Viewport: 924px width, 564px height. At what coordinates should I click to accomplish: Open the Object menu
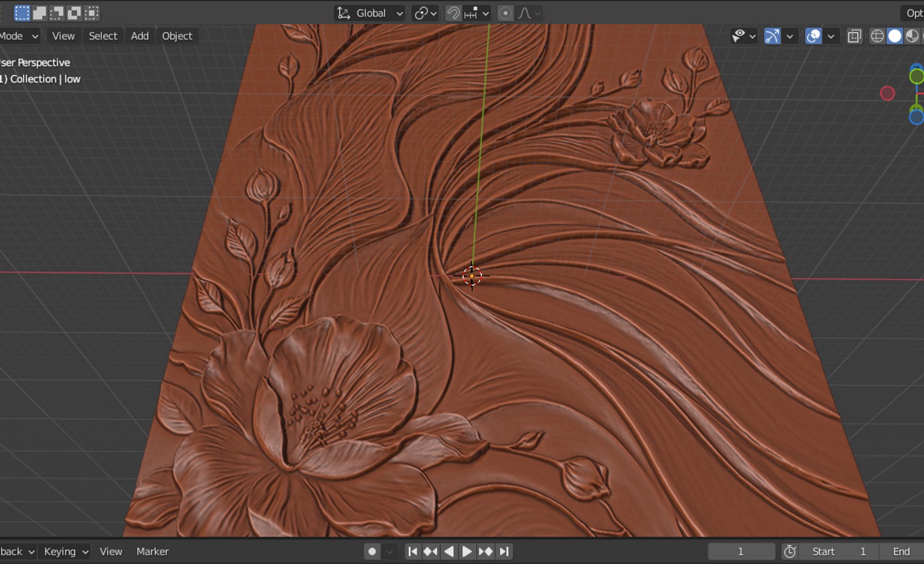point(177,36)
